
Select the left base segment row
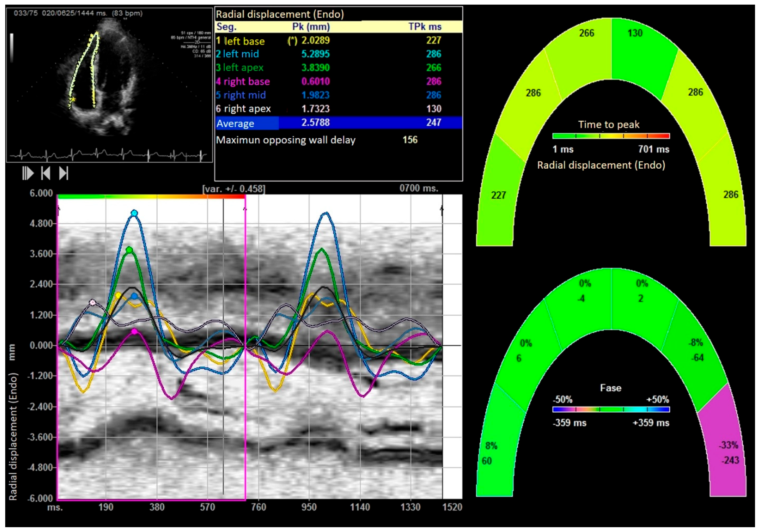[x=244, y=41]
